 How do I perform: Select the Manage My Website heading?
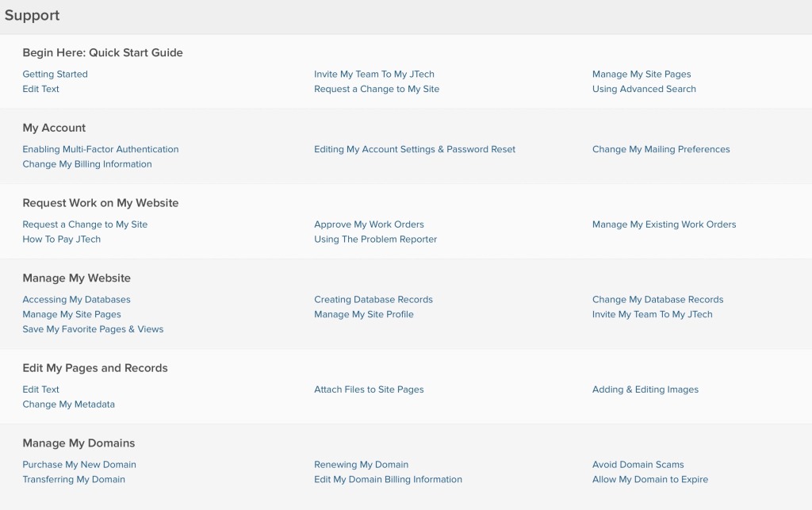[x=77, y=278]
